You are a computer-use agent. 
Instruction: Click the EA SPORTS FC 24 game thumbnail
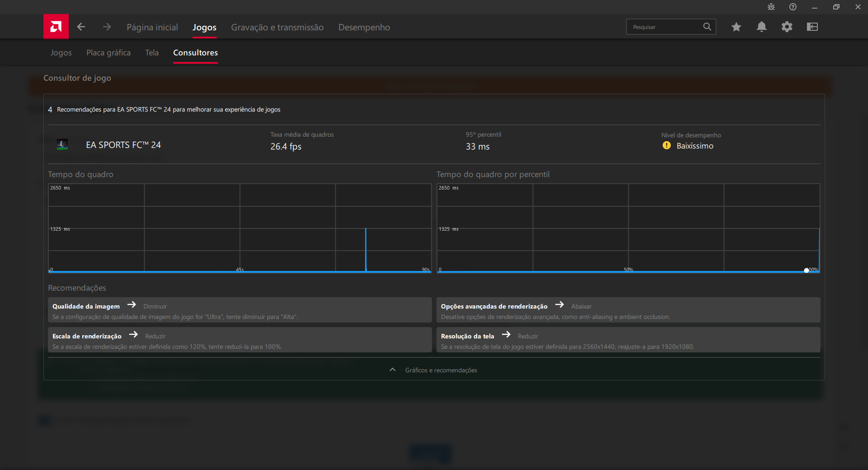click(x=62, y=145)
